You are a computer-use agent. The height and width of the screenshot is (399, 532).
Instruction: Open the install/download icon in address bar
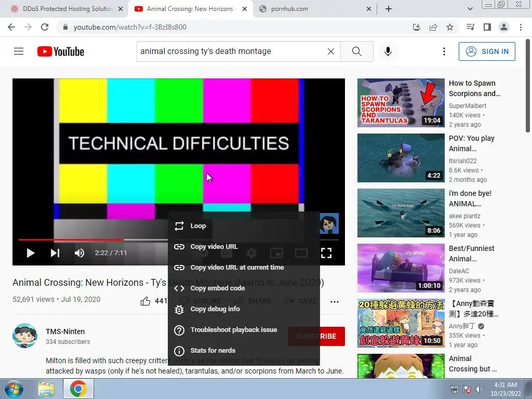[x=417, y=27]
